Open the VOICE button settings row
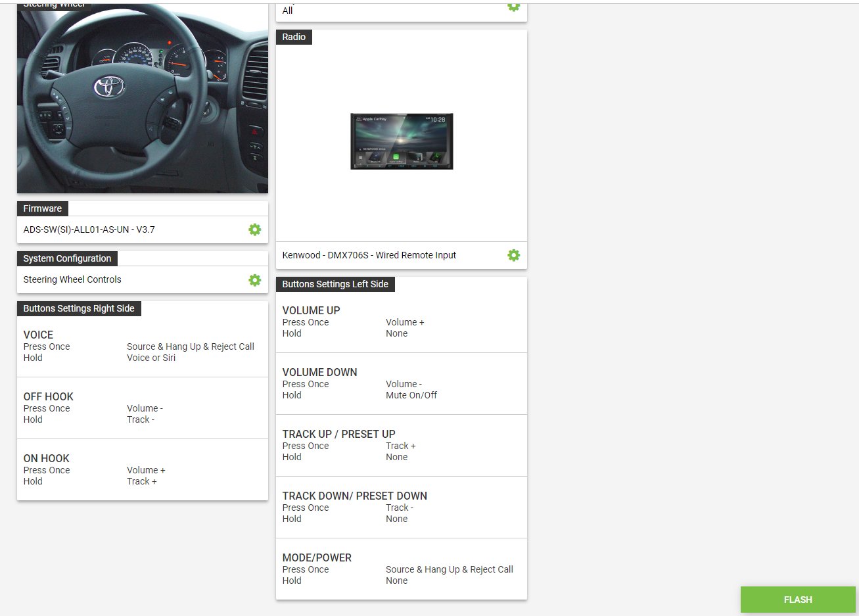 tap(143, 346)
